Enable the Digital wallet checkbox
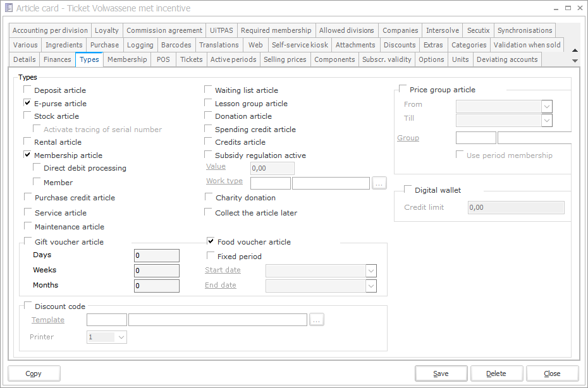Screen dimensions: 588x388 (x=408, y=190)
